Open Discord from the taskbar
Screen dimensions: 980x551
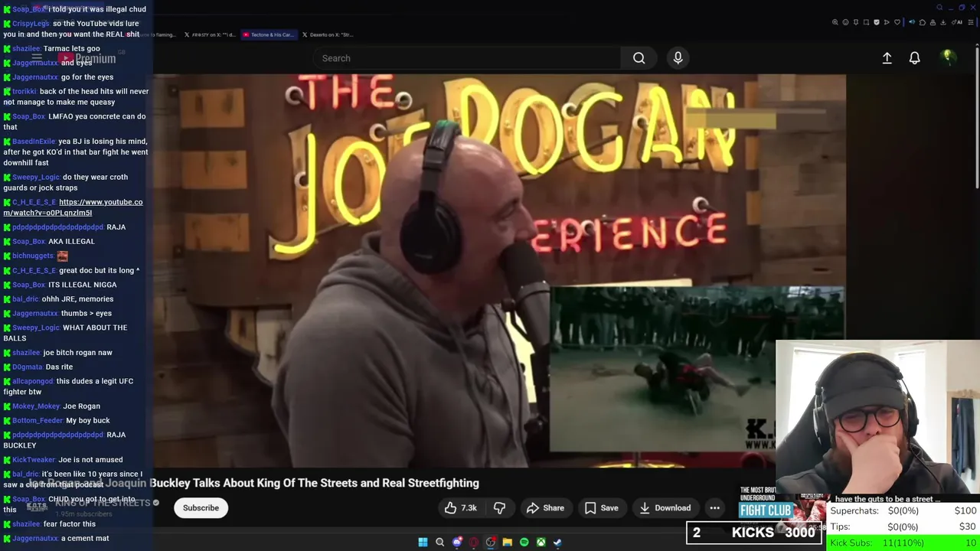click(457, 543)
